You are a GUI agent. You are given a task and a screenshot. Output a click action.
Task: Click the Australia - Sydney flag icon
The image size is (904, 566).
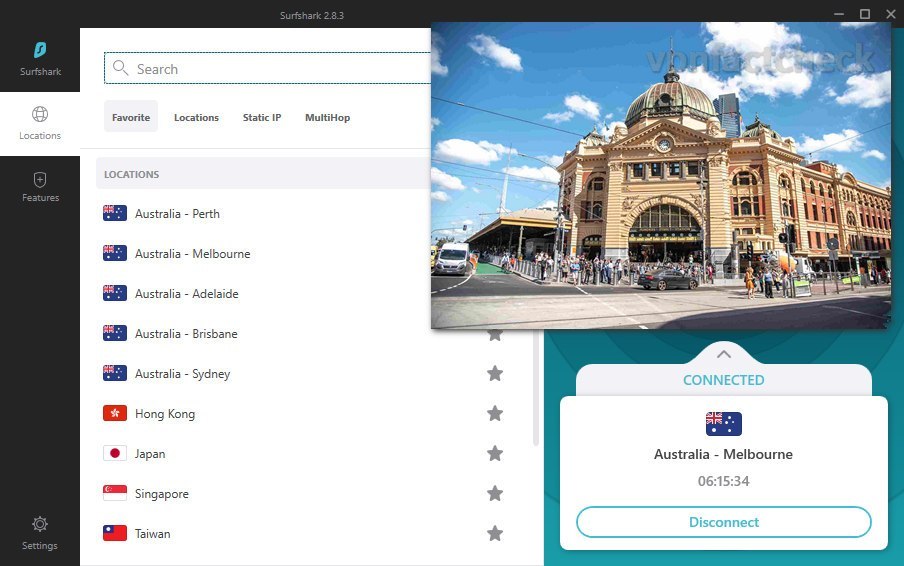tap(115, 373)
